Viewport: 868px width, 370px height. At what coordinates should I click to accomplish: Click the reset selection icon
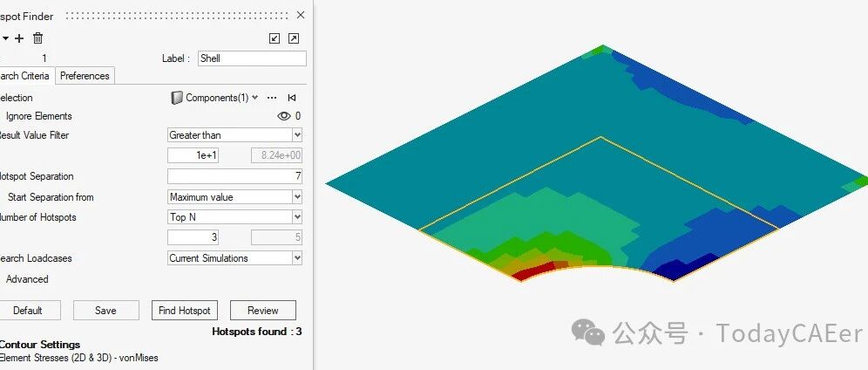[292, 98]
